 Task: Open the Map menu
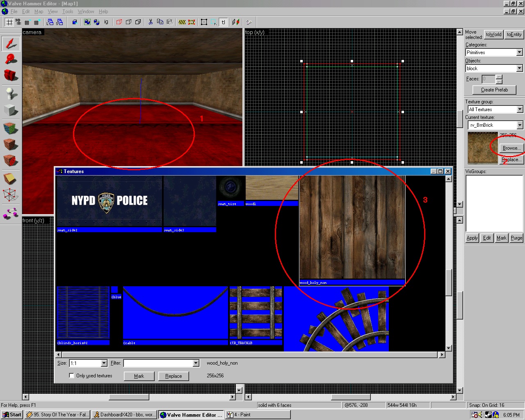click(x=39, y=11)
